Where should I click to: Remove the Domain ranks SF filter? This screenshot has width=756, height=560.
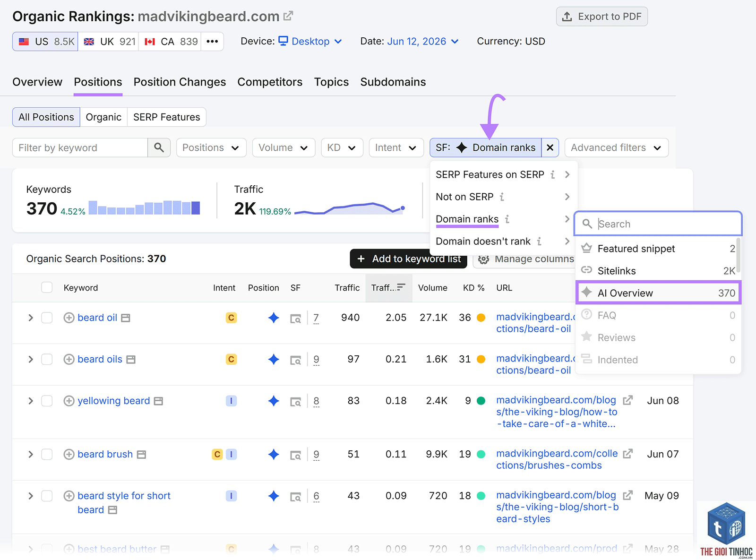(x=550, y=147)
